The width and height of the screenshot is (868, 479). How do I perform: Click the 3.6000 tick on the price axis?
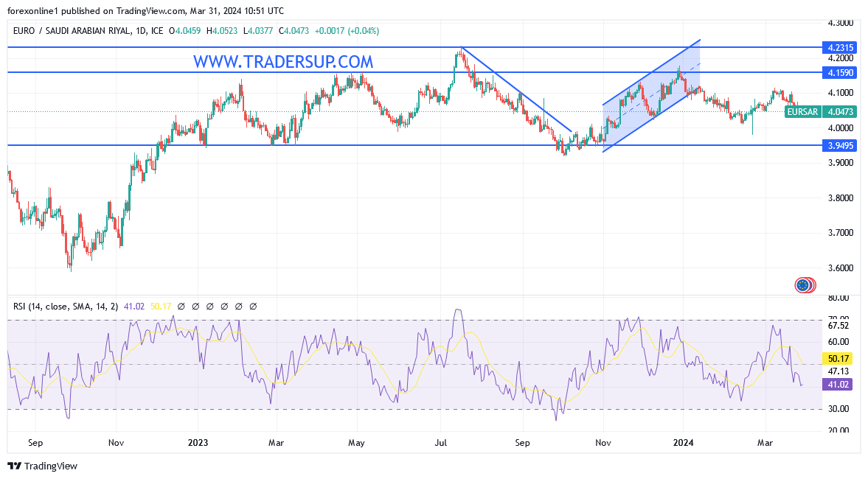(840, 268)
